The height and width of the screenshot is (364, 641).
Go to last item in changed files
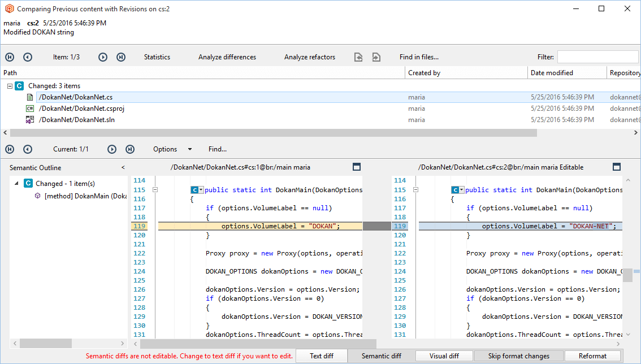121,57
